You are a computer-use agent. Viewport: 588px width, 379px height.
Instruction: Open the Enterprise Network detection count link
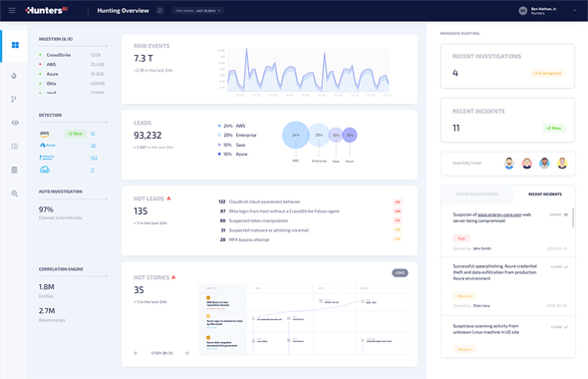94,158
